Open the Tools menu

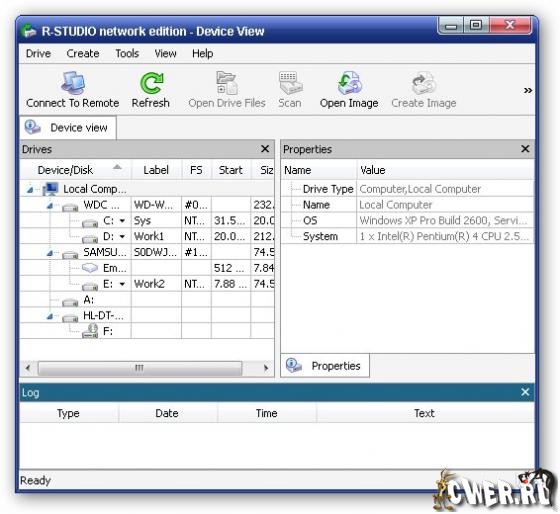[x=127, y=54]
